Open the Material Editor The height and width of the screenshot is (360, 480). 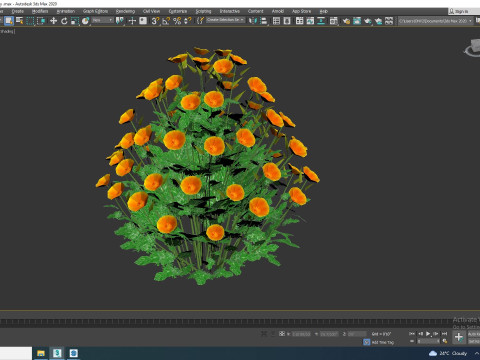(334, 21)
